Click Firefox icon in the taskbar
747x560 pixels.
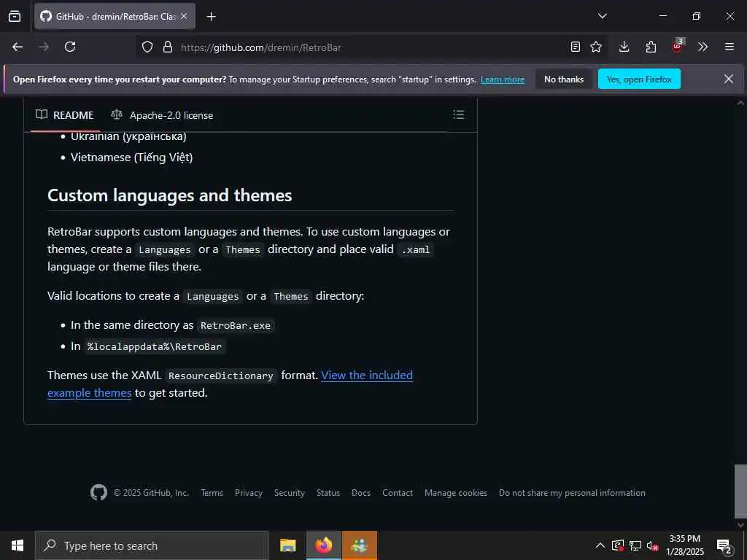pyautogui.click(x=323, y=545)
